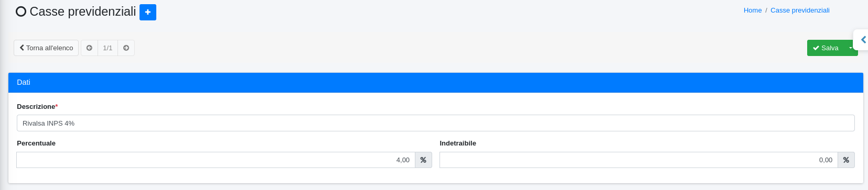Click the circle icon beside Casse previdenziali title
Viewport: 868px width, 190px height.
21,12
